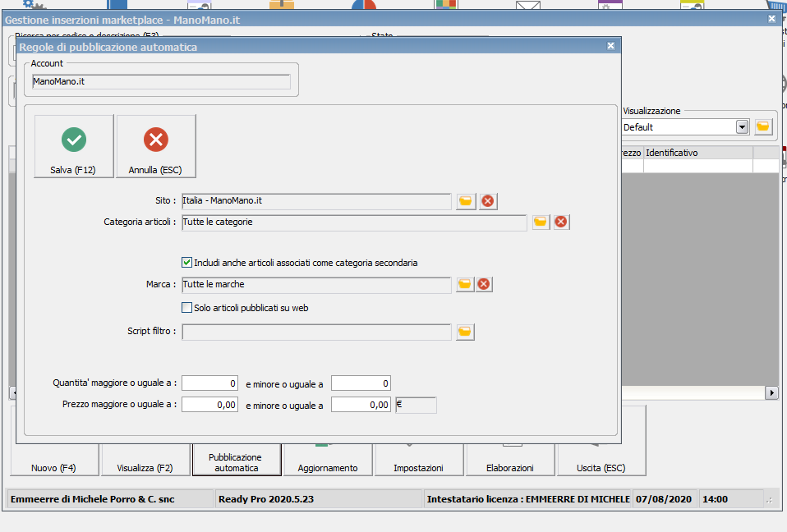Click Pubblicazione automatica button
The image size is (787, 532).
[237, 460]
